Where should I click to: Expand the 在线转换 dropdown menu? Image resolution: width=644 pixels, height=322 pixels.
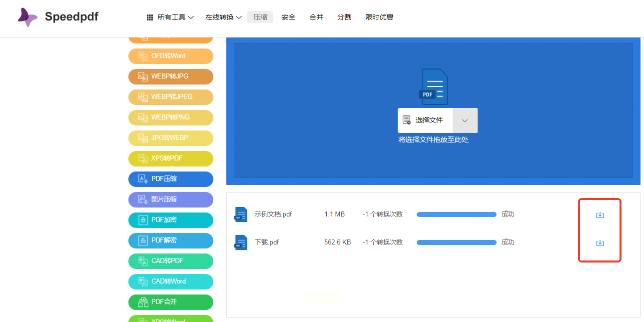click(223, 17)
